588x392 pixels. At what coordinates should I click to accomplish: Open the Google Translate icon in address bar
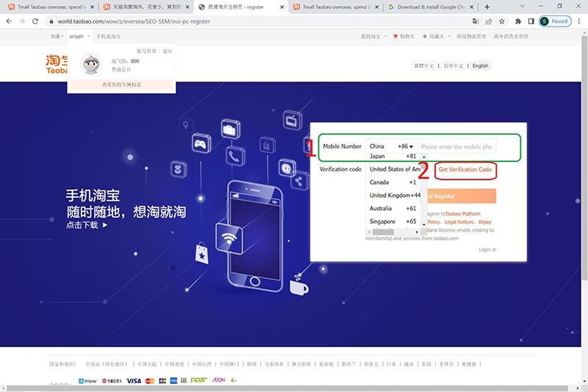point(476,21)
